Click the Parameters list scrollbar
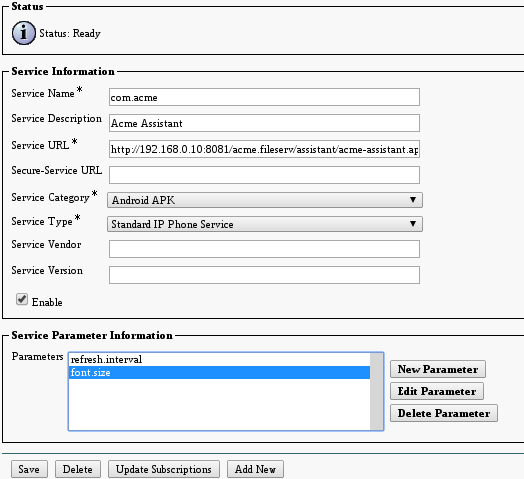 (377, 391)
